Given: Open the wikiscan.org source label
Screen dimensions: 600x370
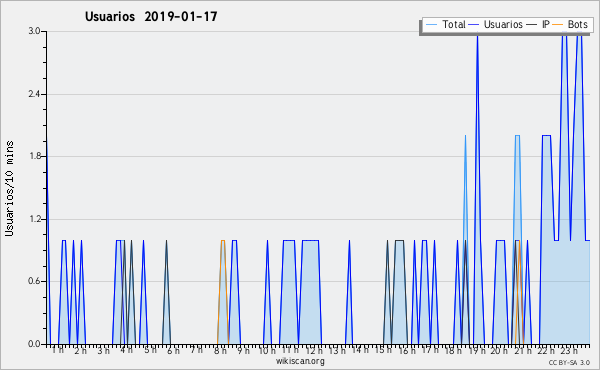Looking at the screenshot, I should point(300,361).
